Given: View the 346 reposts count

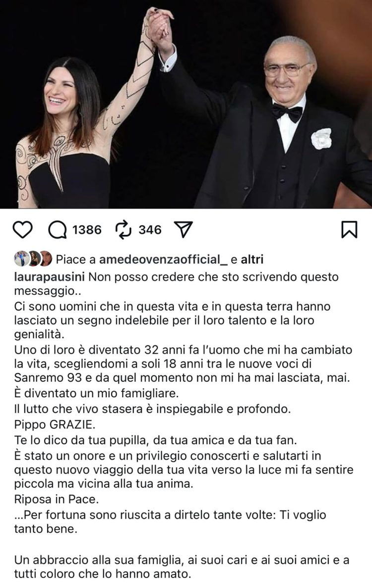Looking at the screenshot, I should click(x=150, y=229).
